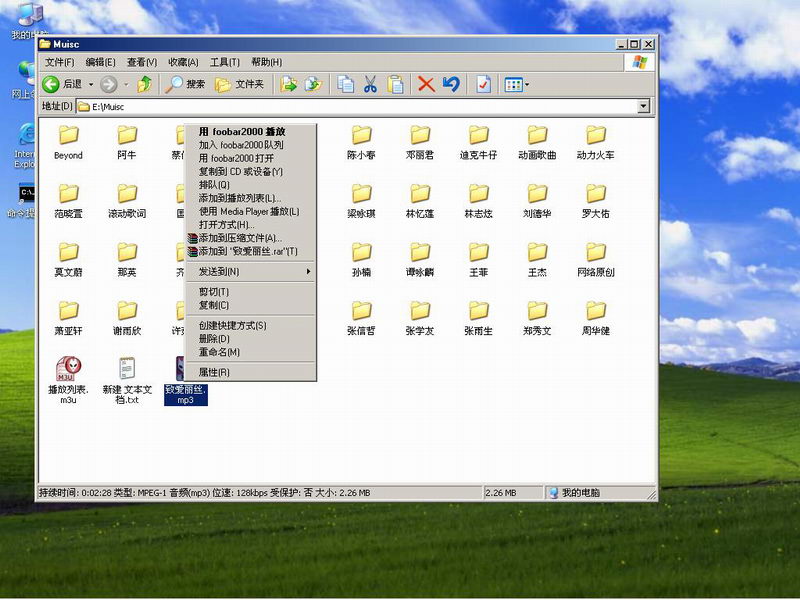Select the 周华健 folder
Screen dimensions: 800x600
point(596,319)
